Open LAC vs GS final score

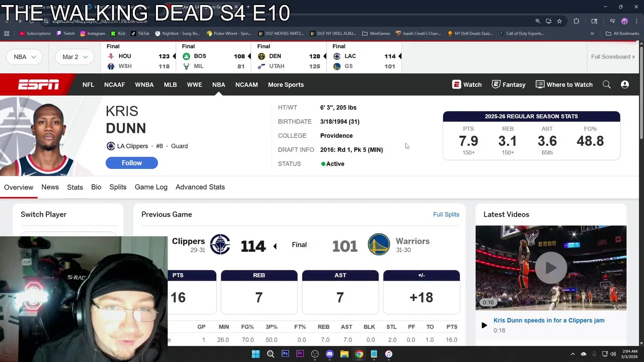[364, 57]
